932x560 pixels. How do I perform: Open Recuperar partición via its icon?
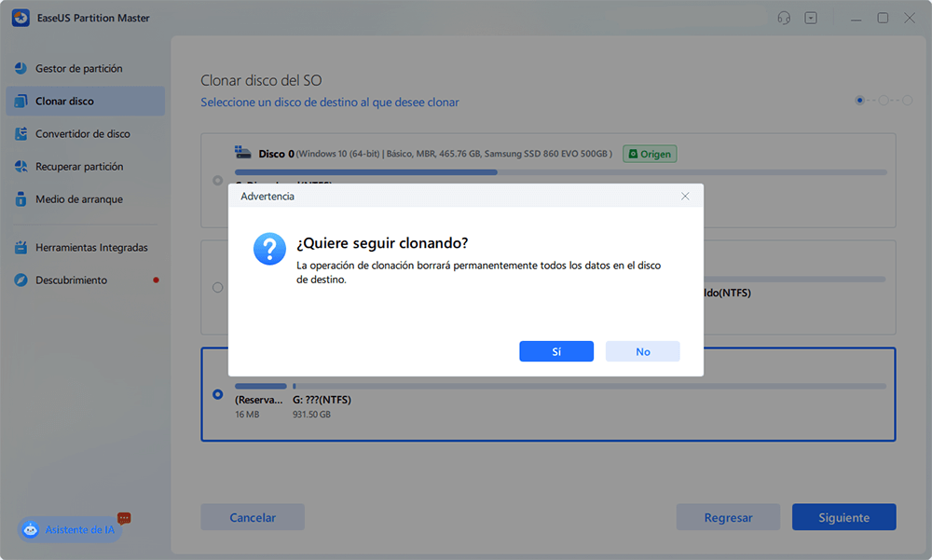pos(21,167)
